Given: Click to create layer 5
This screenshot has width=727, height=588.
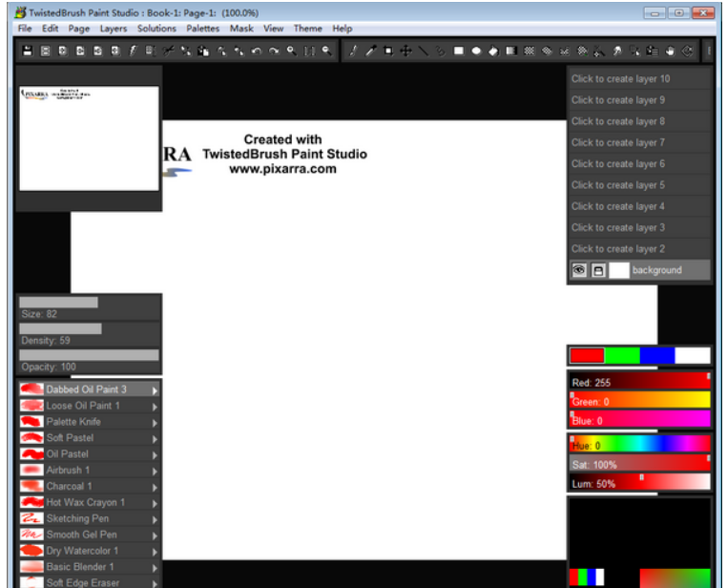Looking at the screenshot, I should (639, 185).
